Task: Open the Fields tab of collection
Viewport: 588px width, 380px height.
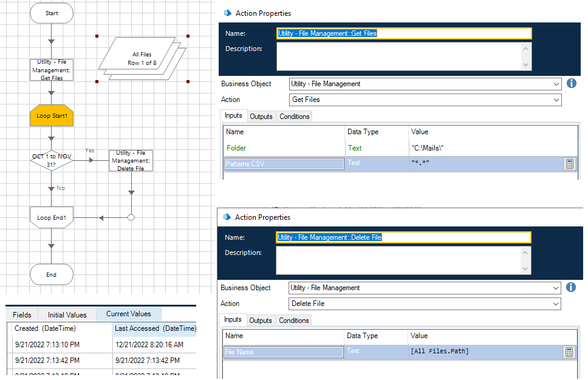Action: click(x=22, y=314)
